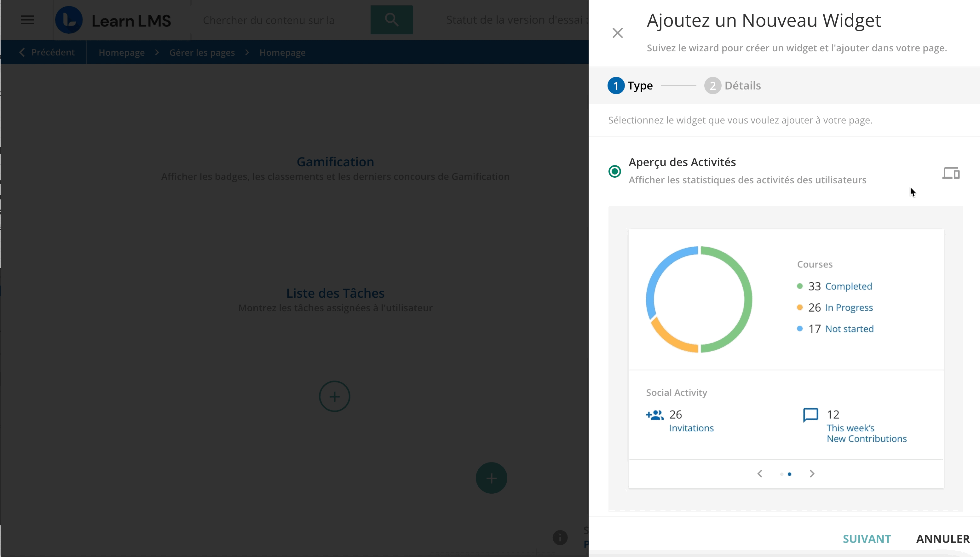This screenshot has height=557, width=980.
Task: Open the last Homepage breadcrumb
Action: pyautogui.click(x=282, y=52)
